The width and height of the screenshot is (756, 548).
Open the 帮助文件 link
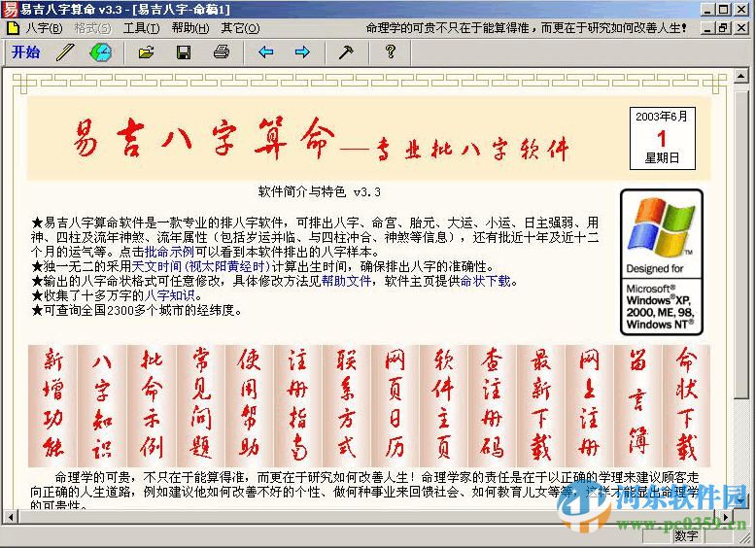pos(346,281)
